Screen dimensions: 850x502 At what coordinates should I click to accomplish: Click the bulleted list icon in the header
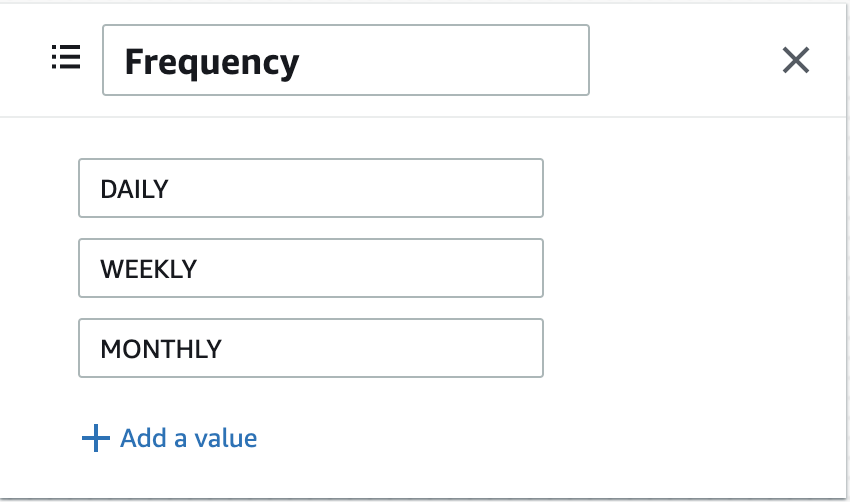tap(66, 57)
